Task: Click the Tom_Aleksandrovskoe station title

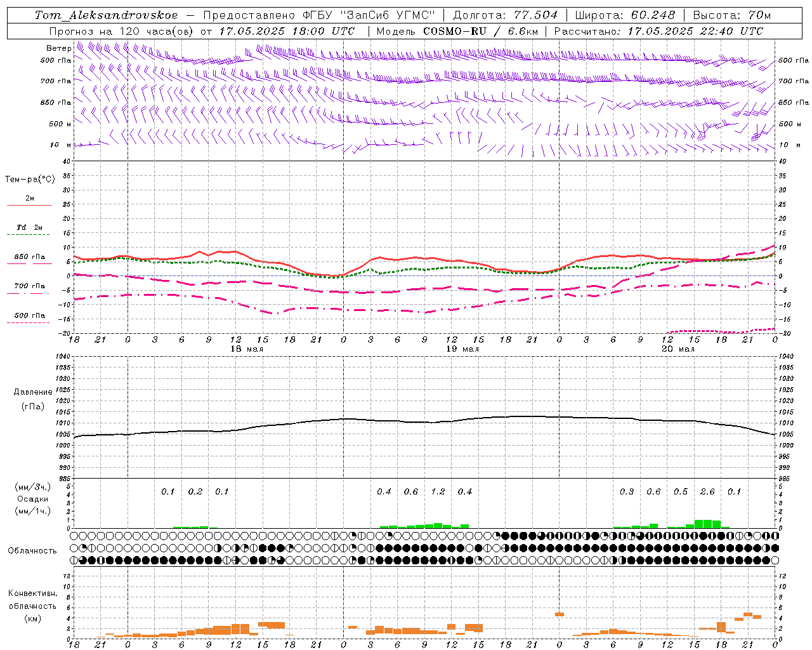Action: 106,15
